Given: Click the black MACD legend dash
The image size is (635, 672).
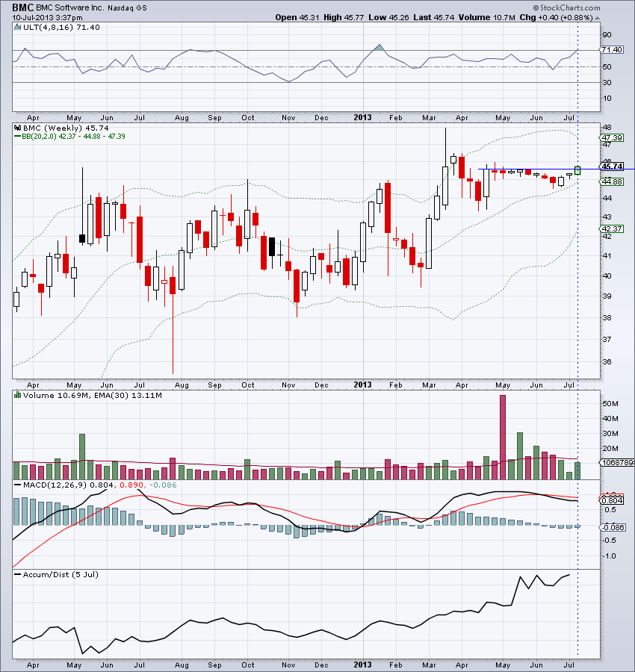Looking at the screenshot, I should pos(18,485).
